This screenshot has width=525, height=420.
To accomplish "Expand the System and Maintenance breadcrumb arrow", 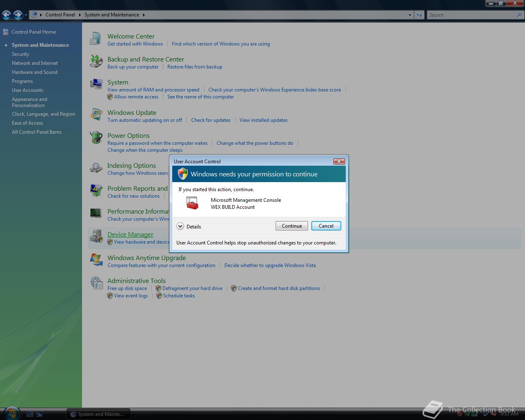I will [x=144, y=15].
